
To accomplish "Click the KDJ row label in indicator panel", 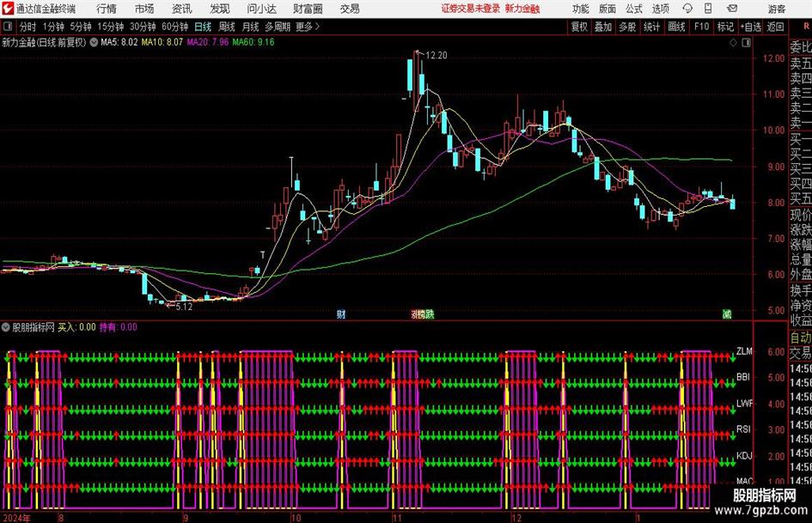I will point(744,456).
